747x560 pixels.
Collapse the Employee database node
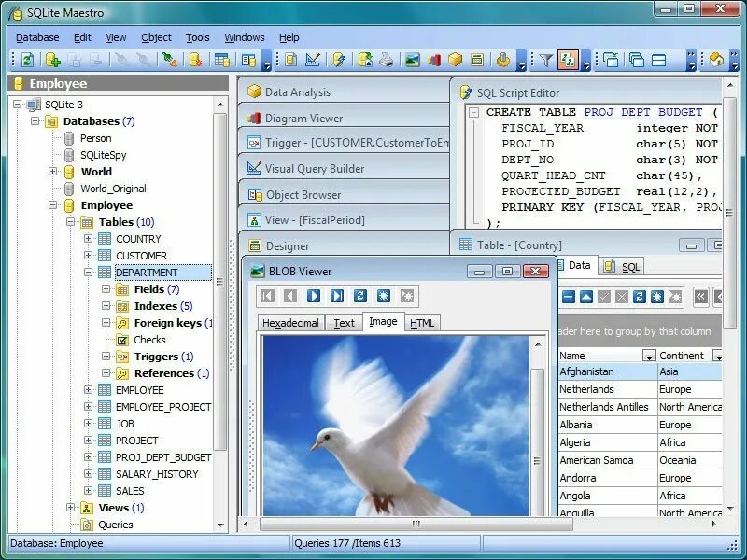tap(53, 204)
